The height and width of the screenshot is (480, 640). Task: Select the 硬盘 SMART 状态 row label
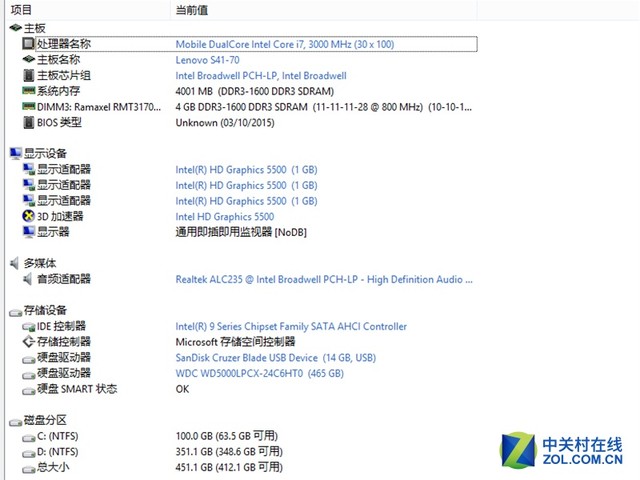pyautogui.click(x=77, y=389)
